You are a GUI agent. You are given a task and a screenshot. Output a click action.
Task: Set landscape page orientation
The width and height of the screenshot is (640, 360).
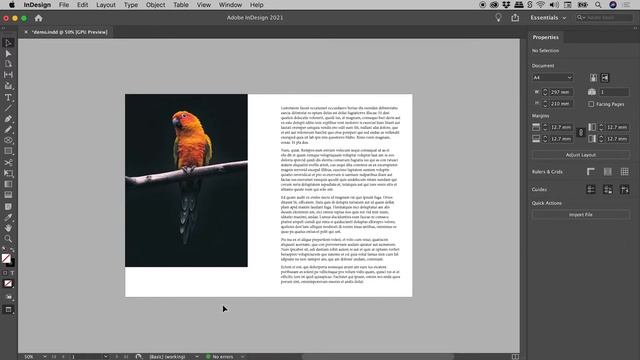pyautogui.click(x=605, y=78)
